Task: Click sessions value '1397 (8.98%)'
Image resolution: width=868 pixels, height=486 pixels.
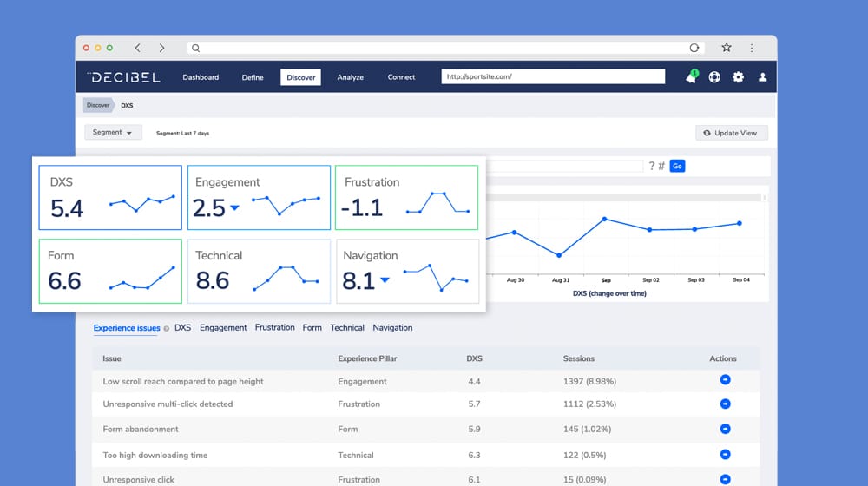Action: pos(589,381)
